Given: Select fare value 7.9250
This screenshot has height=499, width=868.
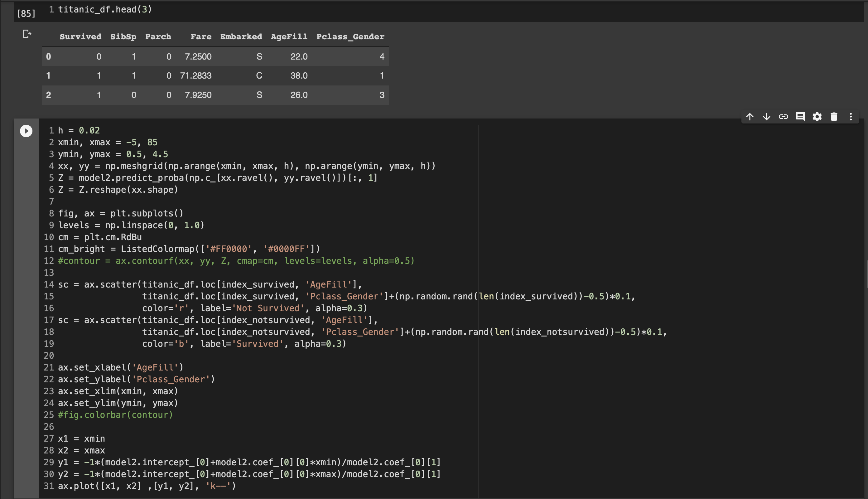Looking at the screenshot, I should click(x=198, y=95).
